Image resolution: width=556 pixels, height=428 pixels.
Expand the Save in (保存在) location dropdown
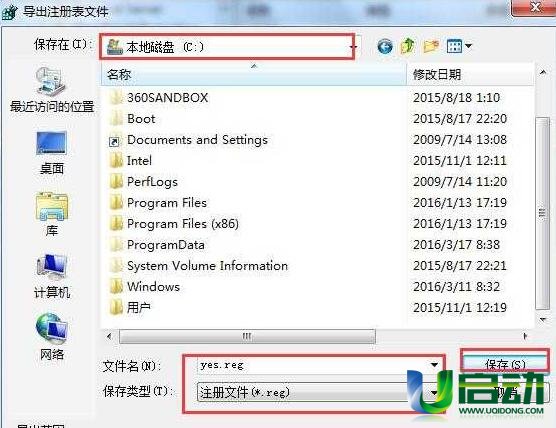click(x=352, y=47)
